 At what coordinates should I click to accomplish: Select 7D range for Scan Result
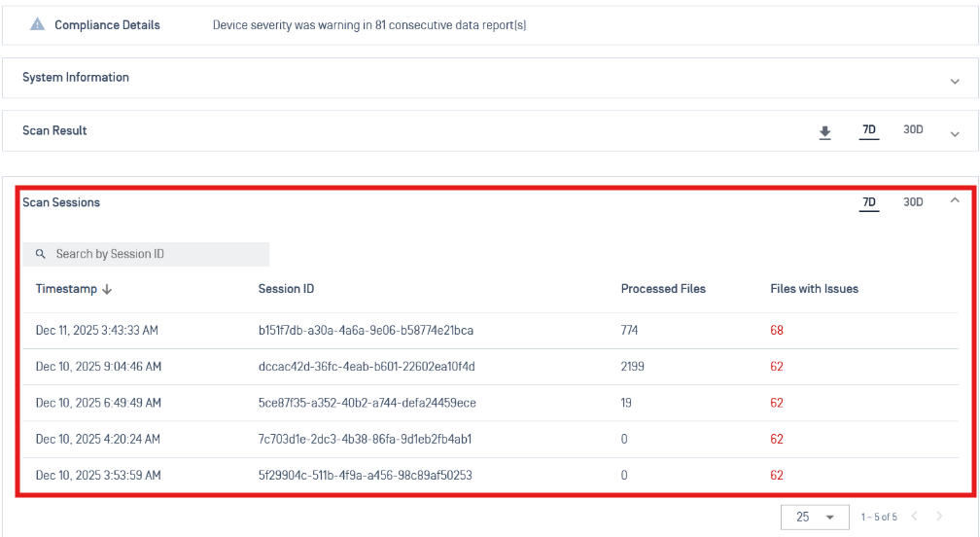click(869, 130)
